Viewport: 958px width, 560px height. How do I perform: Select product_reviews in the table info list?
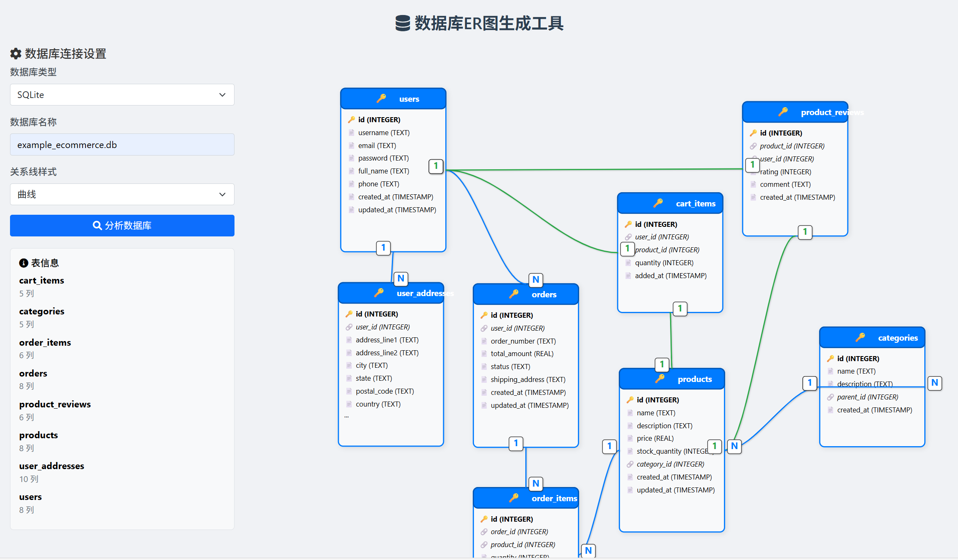click(55, 404)
